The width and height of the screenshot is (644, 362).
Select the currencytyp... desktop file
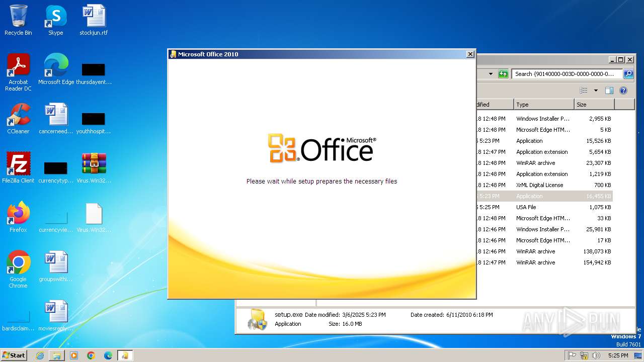point(56,171)
